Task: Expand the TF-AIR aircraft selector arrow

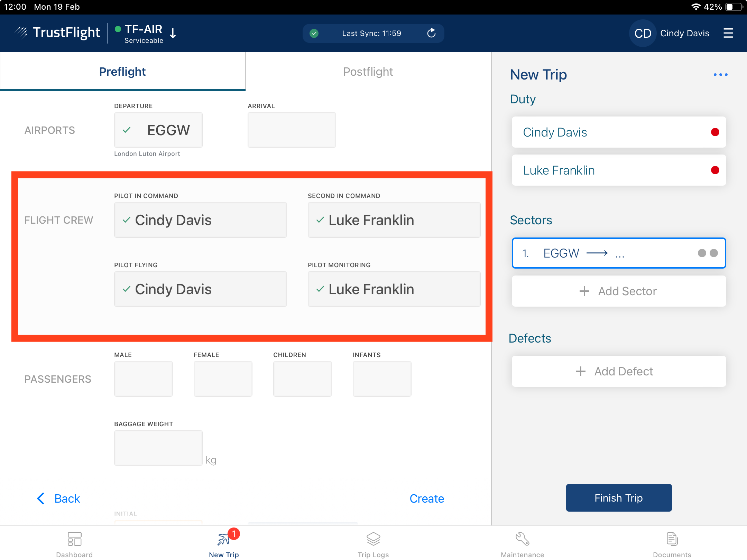Action: 173,33
